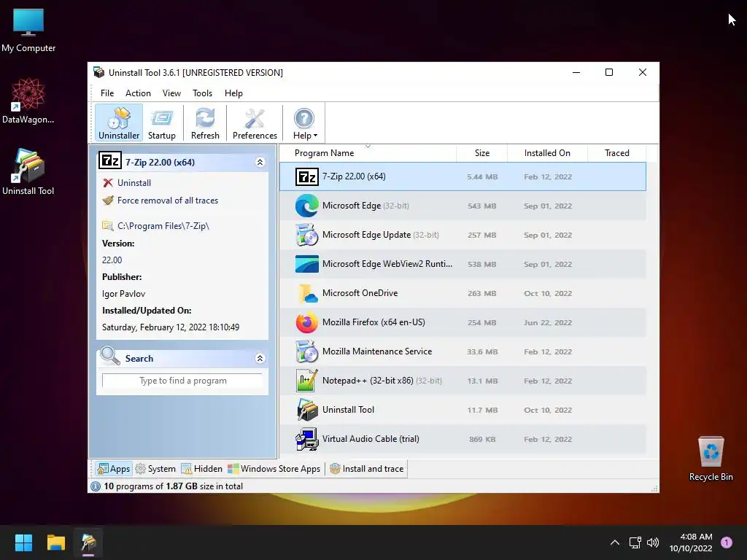Click Force removal of all traces

pos(168,201)
